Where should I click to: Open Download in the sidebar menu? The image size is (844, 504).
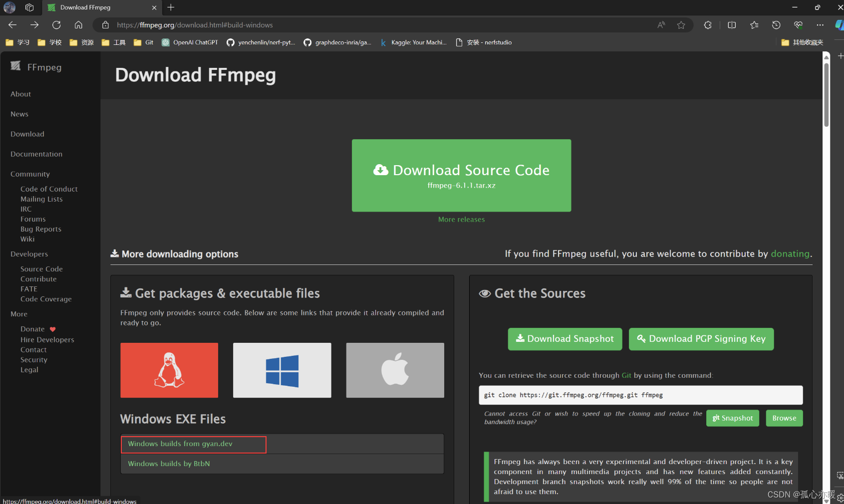(27, 134)
